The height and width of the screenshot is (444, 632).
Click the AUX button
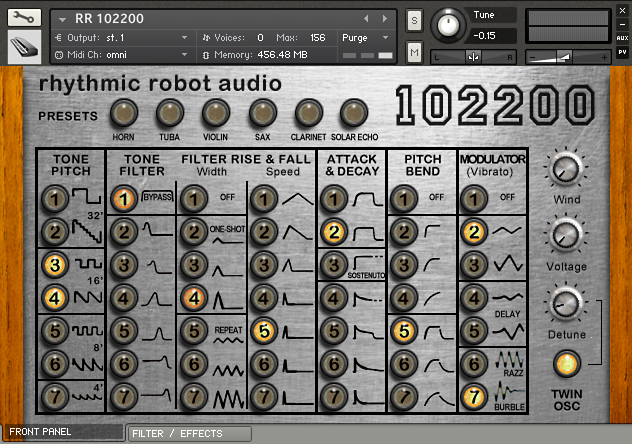tap(622, 36)
